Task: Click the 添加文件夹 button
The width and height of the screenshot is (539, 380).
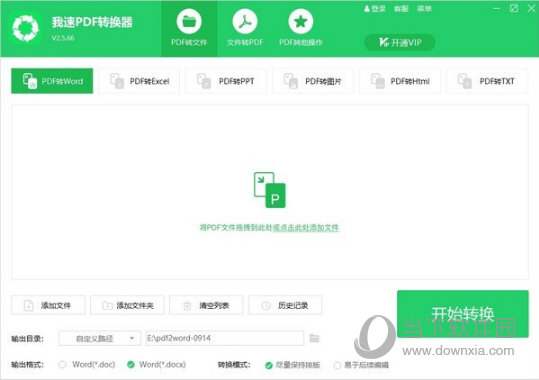Action: (127, 305)
